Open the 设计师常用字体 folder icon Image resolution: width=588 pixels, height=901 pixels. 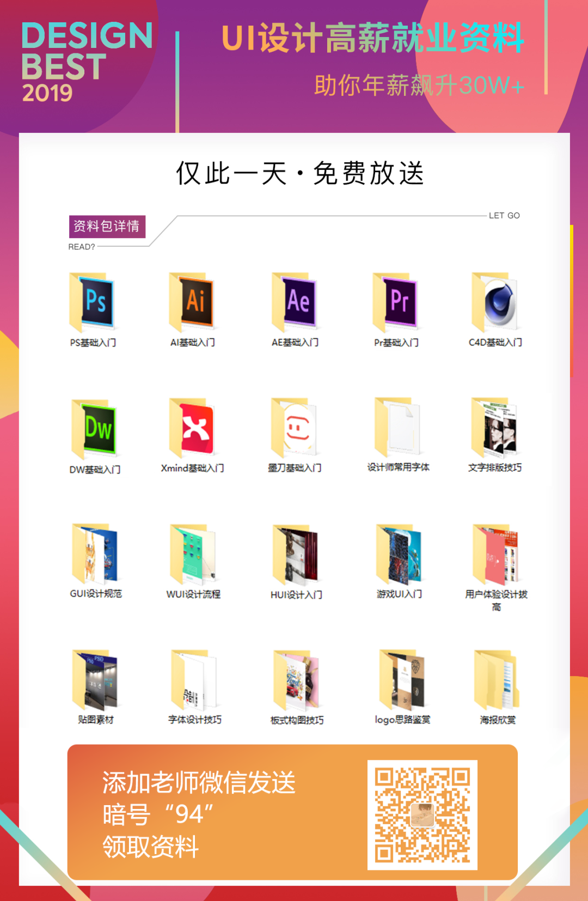coord(397,427)
